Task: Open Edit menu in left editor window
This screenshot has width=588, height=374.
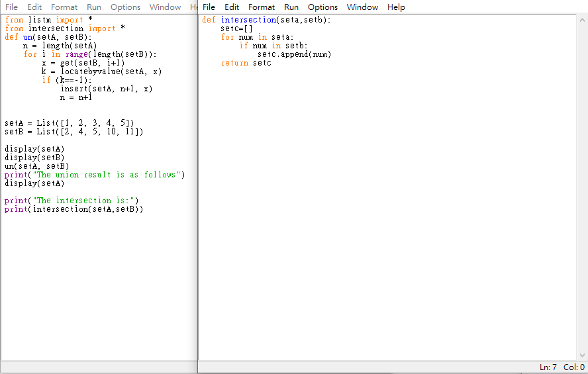Action: pos(34,7)
